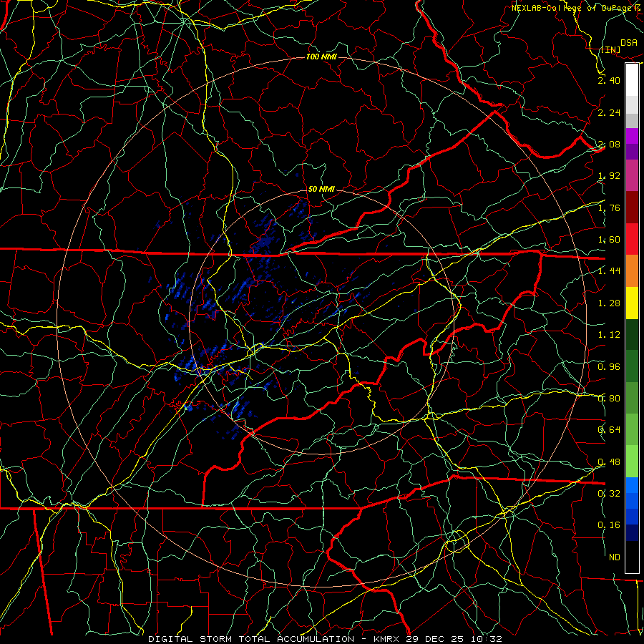
Task: Click the pink legend swatch beside 1.92
Action: point(632,175)
